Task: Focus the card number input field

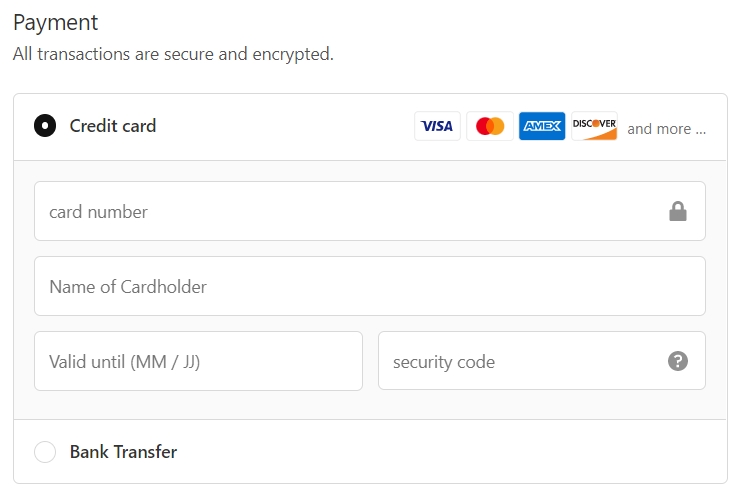Action: point(370,211)
